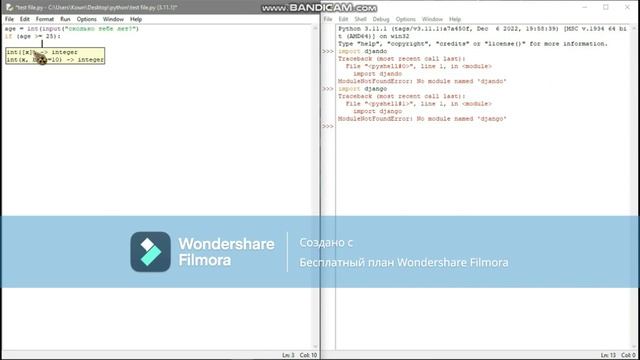Click error text No module named 'django'
This screenshot has width=640, height=360.
click(462, 119)
